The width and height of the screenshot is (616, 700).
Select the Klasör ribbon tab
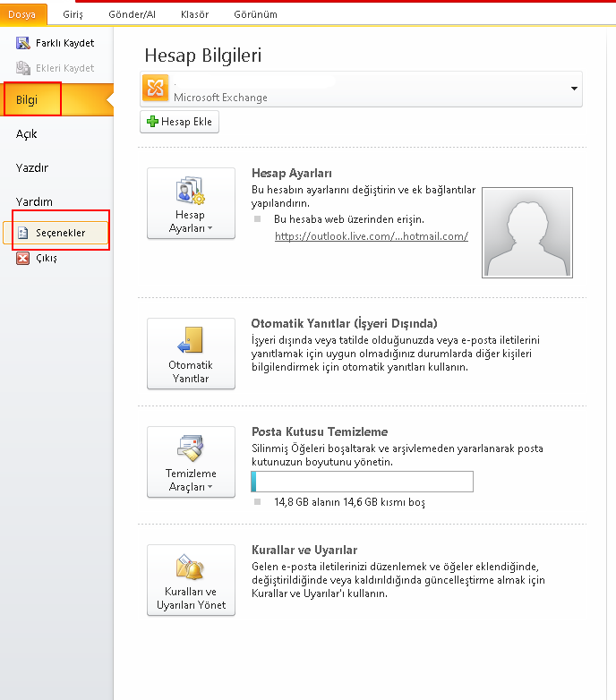(194, 14)
